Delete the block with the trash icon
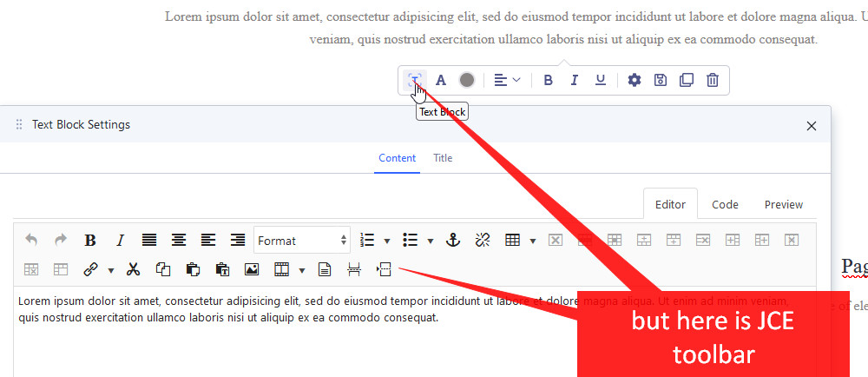 (x=713, y=80)
